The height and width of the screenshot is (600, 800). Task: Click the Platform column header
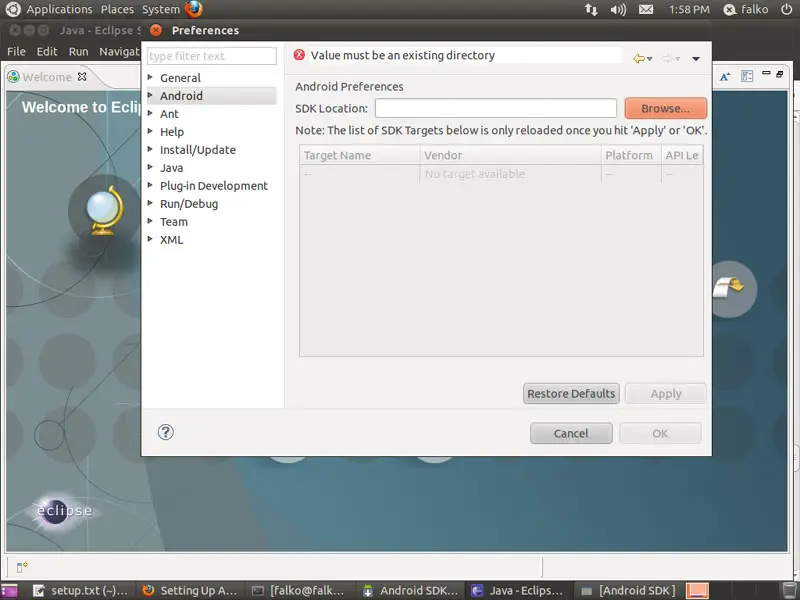tap(631, 155)
